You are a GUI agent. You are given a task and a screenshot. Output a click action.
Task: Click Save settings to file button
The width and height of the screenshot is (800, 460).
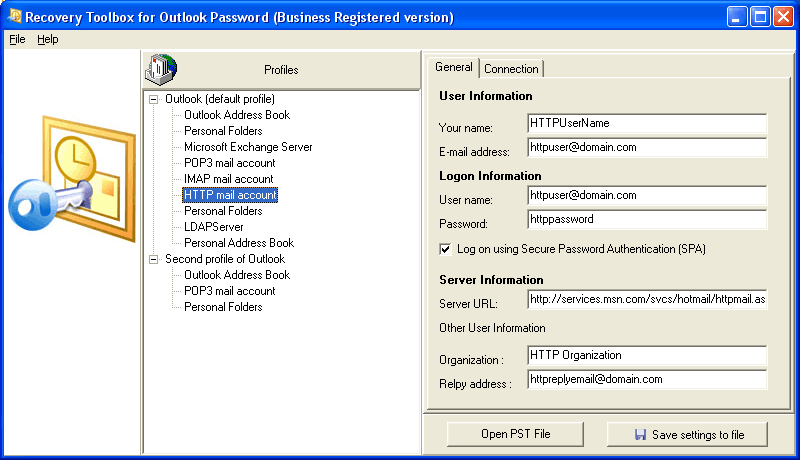[688, 434]
